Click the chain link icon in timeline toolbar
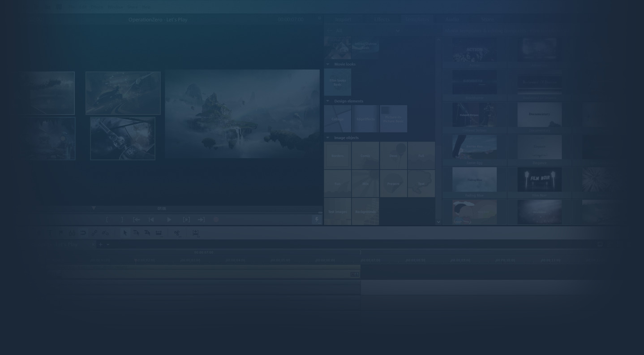This screenshot has width=644, height=355. click(x=94, y=233)
